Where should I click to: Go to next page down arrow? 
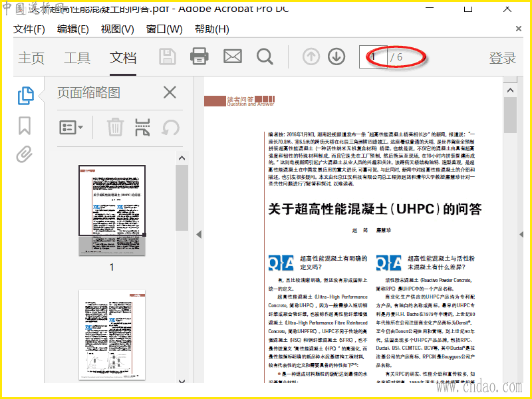tap(336, 57)
